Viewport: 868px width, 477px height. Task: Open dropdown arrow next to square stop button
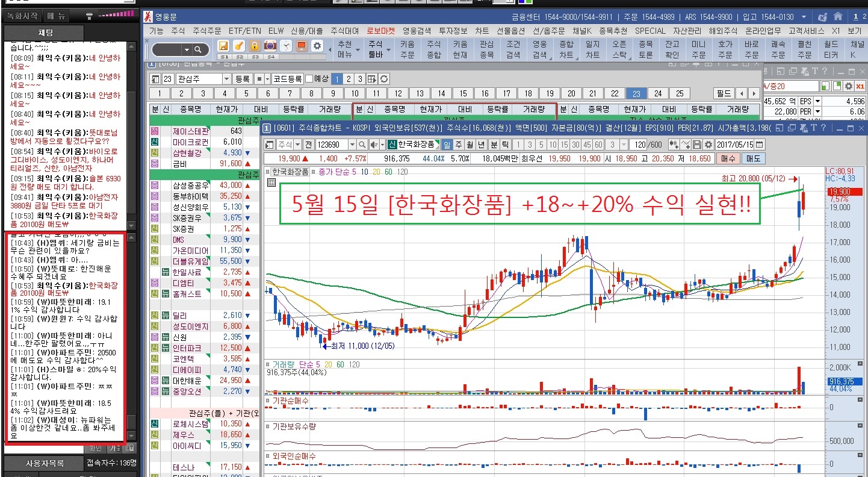click(267, 79)
